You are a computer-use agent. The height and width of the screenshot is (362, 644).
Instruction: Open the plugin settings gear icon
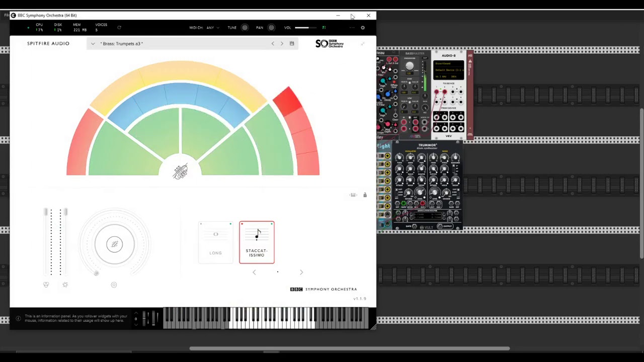(x=362, y=28)
